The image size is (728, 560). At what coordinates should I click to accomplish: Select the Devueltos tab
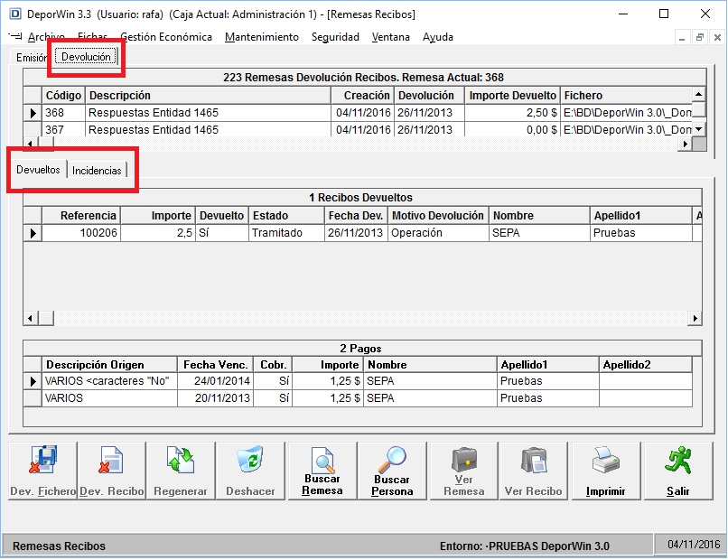(x=38, y=170)
